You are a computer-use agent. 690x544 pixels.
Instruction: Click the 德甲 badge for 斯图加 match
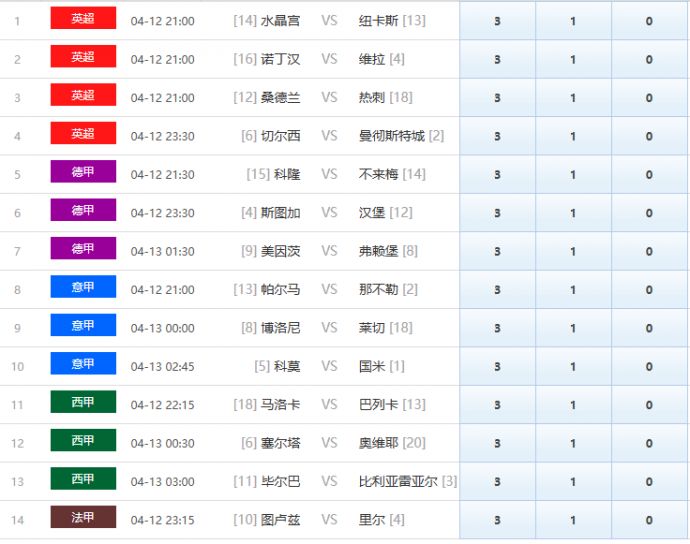83,210
